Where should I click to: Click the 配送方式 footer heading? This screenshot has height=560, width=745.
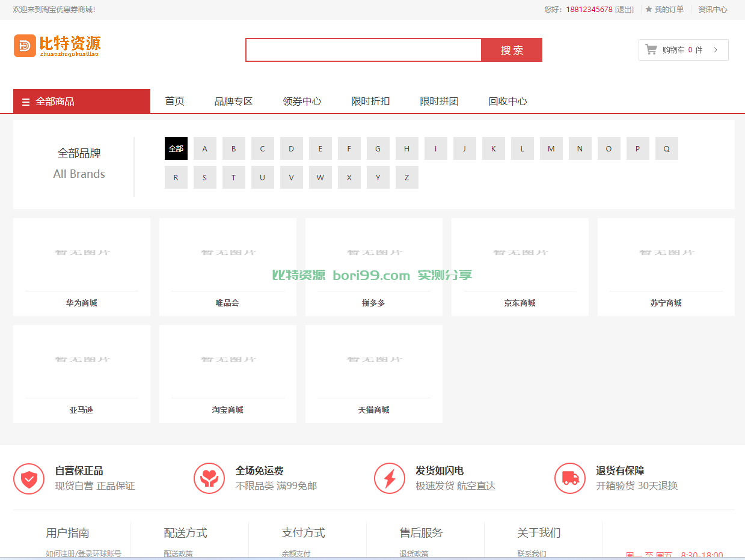click(186, 533)
